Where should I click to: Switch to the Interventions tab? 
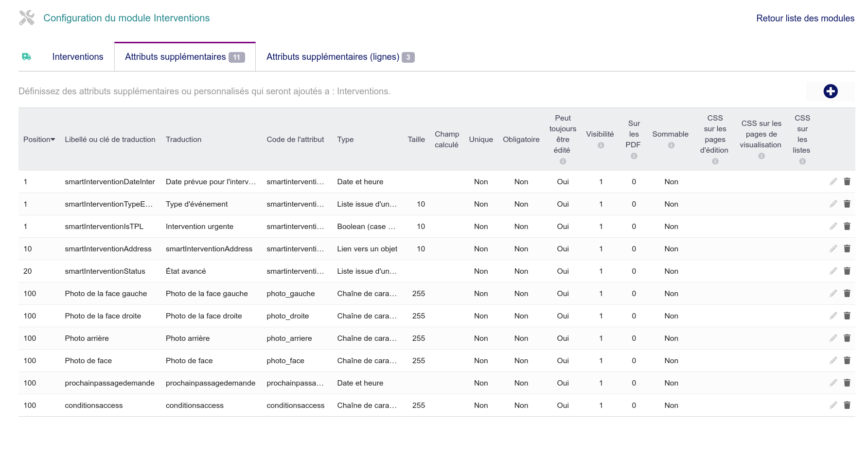click(x=78, y=57)
